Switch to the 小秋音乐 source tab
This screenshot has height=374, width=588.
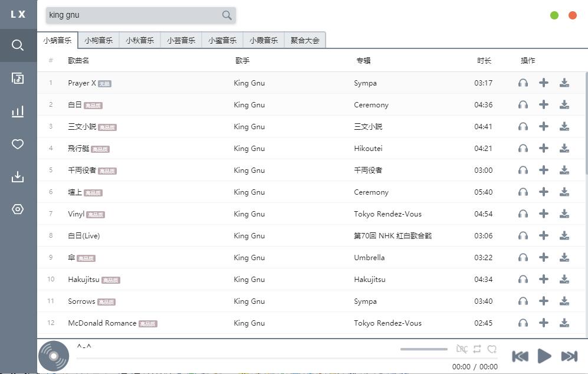[140, 41]
